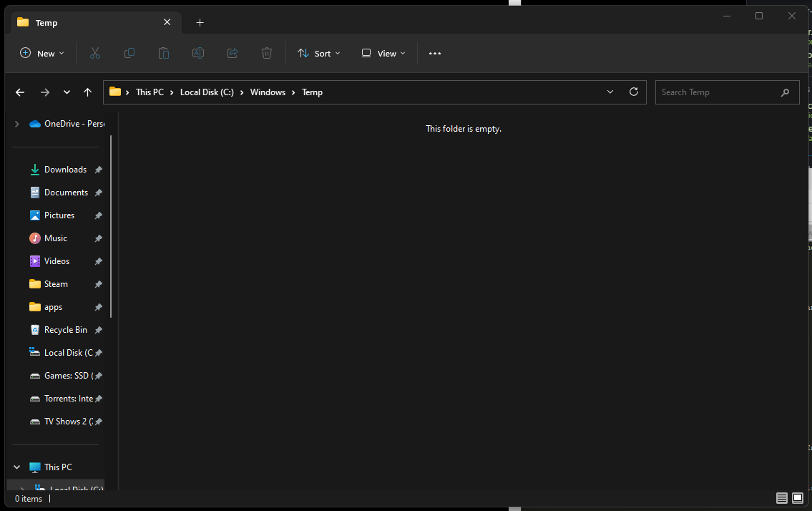This screenshot has height=511, width=812.
Task: Click the Paste clipboard icon
Action: tap(164, 53)
